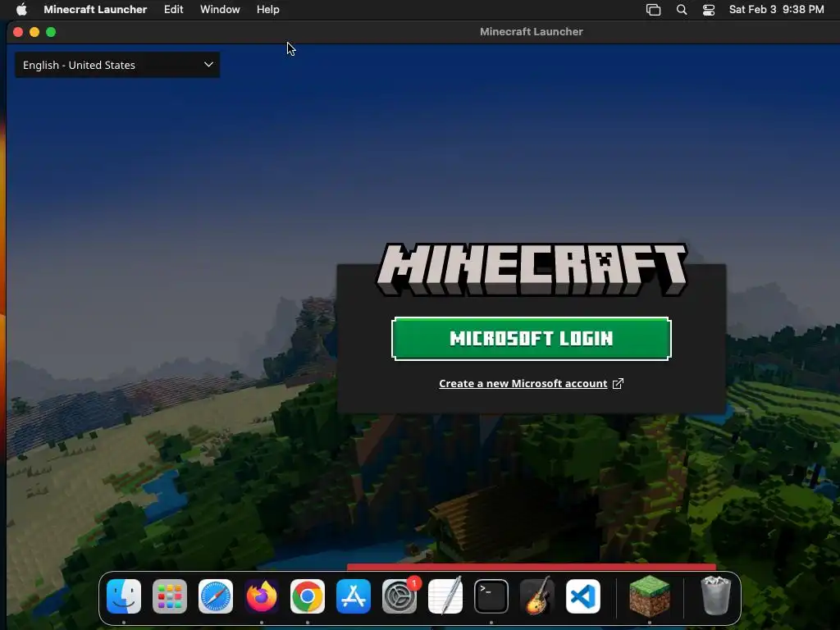
Task: Launch Safari from the dock
Action: coord(216,596)
